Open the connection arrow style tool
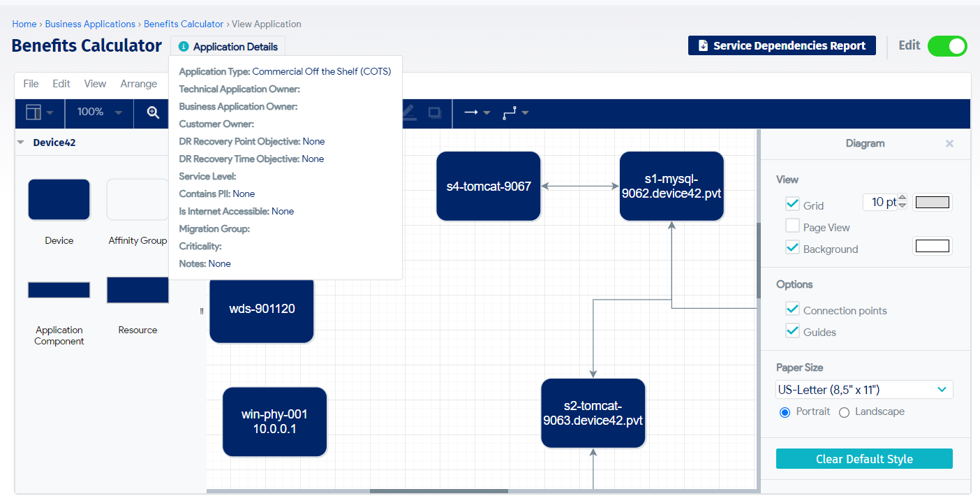 (x=477, y=112)
